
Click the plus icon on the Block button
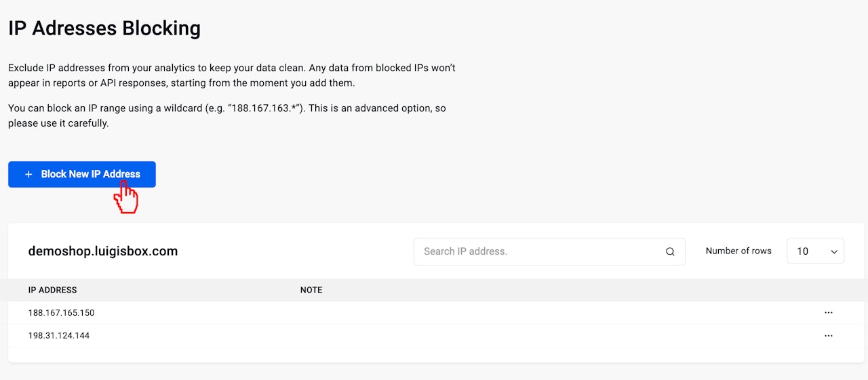[x=28, y=175]
